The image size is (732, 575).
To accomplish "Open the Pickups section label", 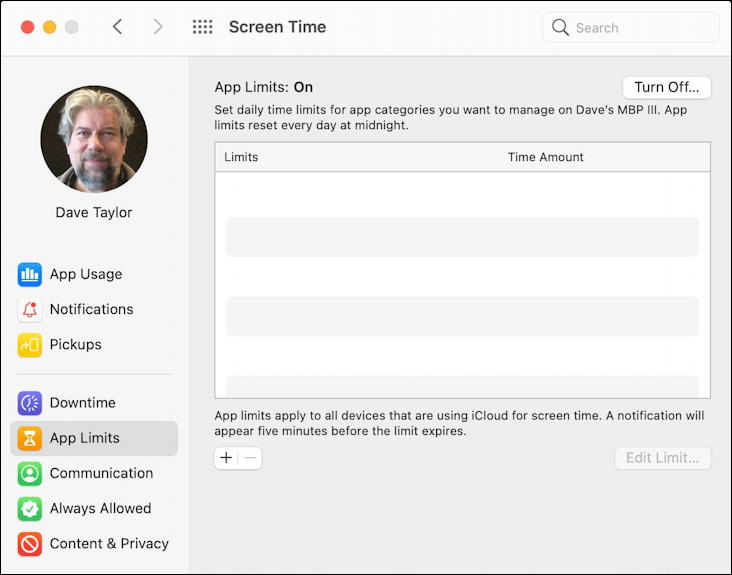I will coord(76,344).
